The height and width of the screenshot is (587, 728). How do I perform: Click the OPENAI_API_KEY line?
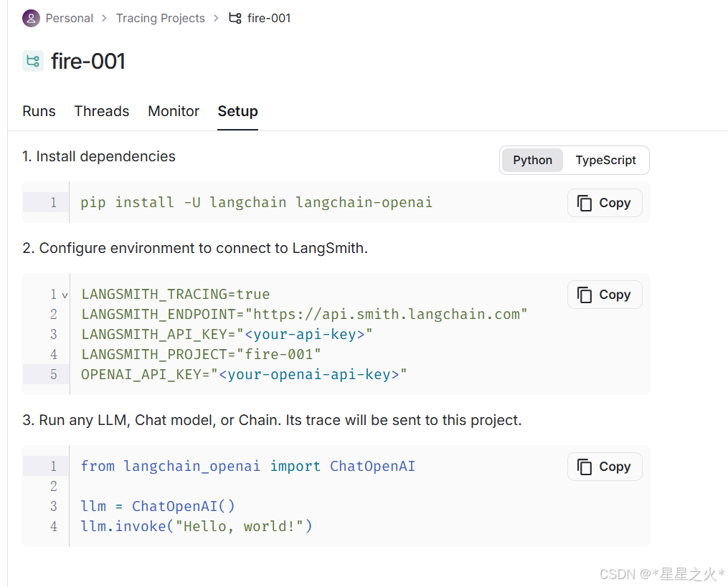(x=244, y=374)
